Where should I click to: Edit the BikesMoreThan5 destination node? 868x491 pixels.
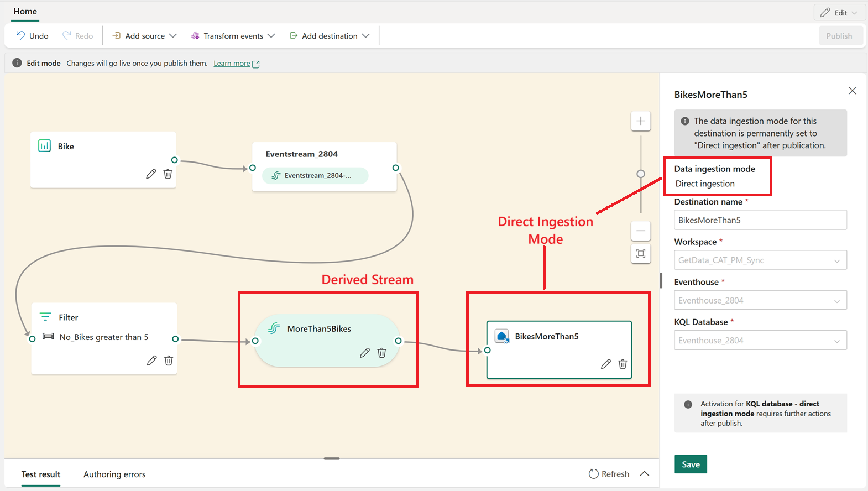click(x=606, y=364)
